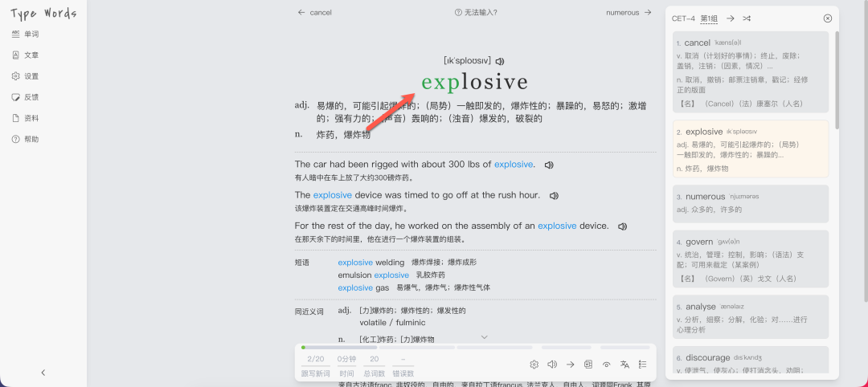Click highlighted explosive in first sentence

pos(514,165)
